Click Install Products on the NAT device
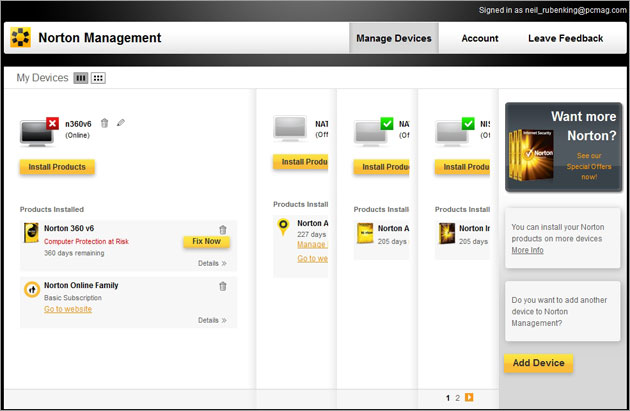This screenshot has width=630, height=411. click(x=301, y=162)
